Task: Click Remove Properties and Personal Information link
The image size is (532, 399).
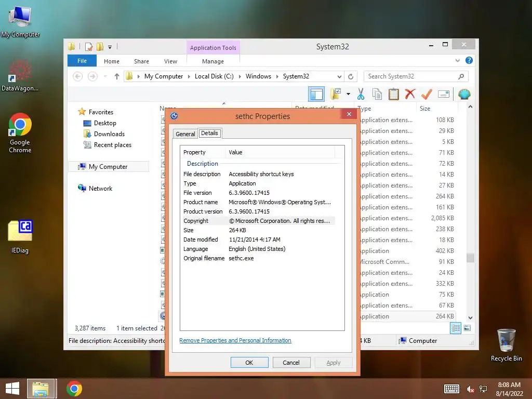Action: tap(235, 340)
